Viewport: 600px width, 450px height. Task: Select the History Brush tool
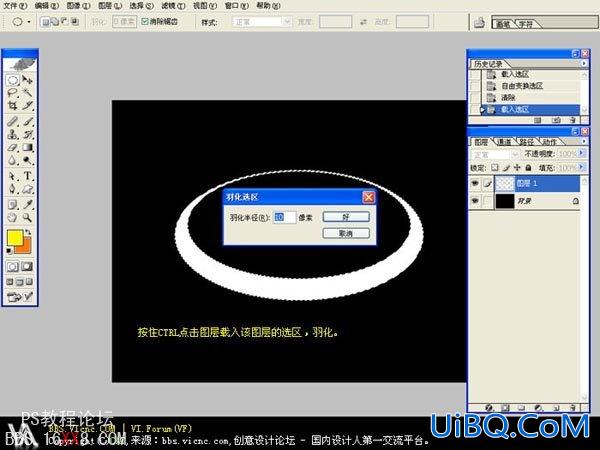pos(27,134)
